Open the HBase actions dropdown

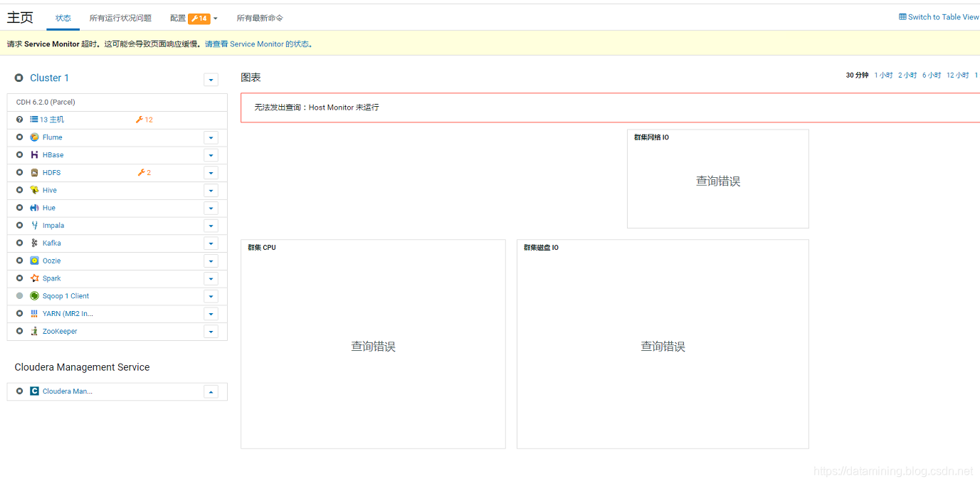(x=211, y=155)
